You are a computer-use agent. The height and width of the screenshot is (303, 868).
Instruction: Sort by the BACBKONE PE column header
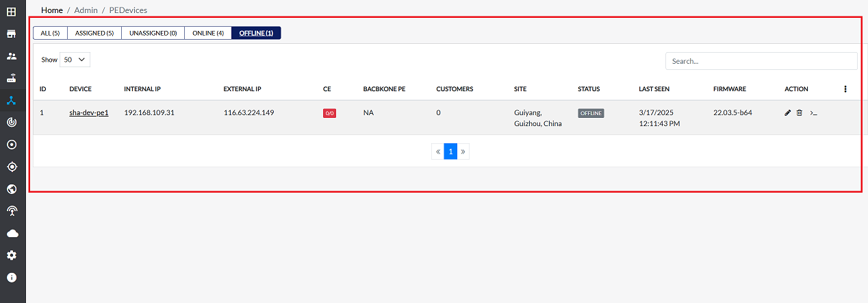pos(384,89)
